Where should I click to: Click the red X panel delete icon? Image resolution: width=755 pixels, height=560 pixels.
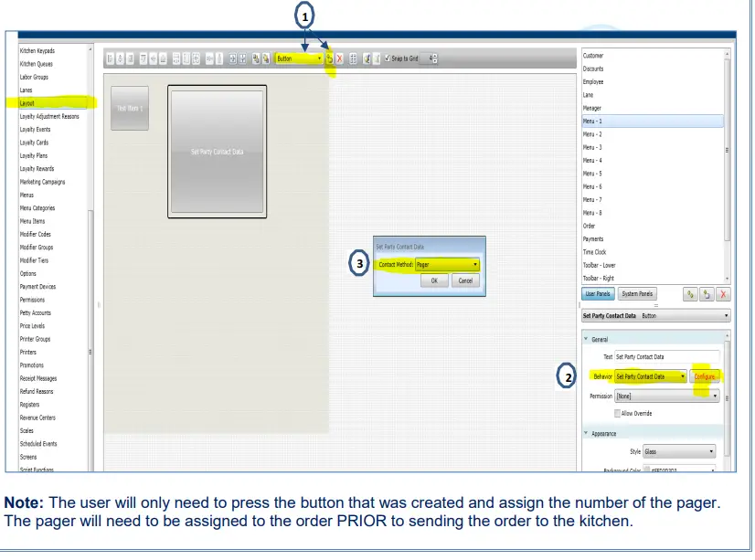tap(722, 294)
